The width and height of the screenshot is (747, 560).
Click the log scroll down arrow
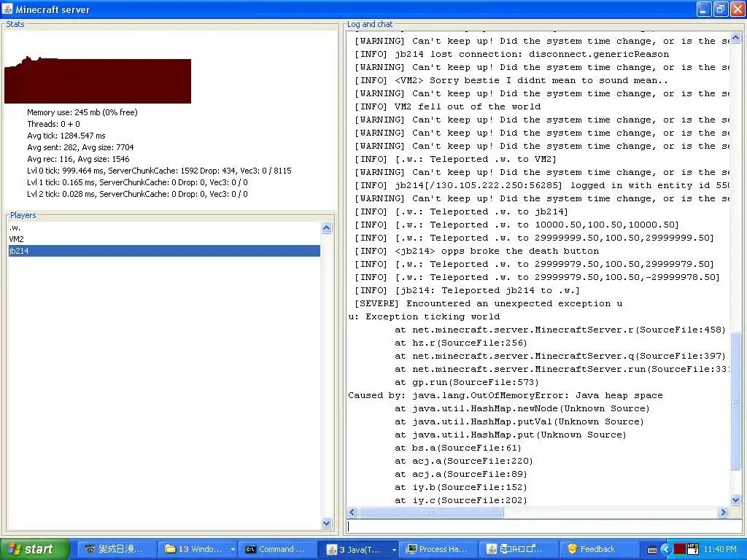point(735,500)
